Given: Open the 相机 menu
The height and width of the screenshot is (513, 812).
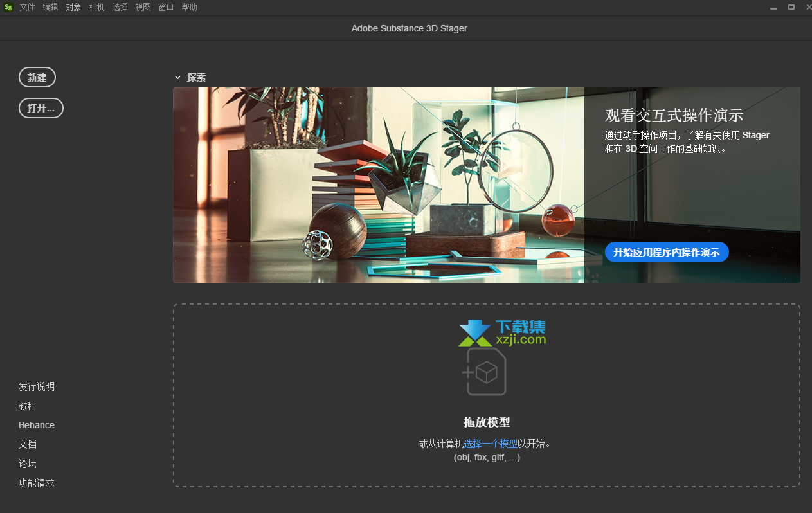Looking at the screenshot, I should tap(96, 8).
